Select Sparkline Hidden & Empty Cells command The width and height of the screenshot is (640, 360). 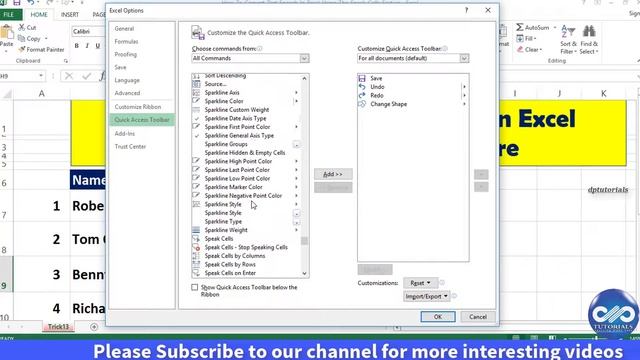pos(245,153)
